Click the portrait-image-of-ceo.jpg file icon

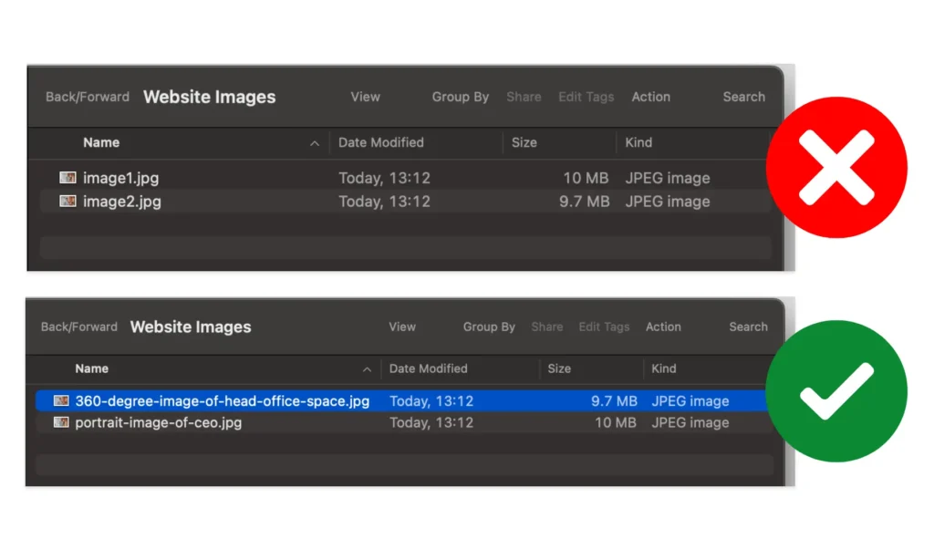61,422
